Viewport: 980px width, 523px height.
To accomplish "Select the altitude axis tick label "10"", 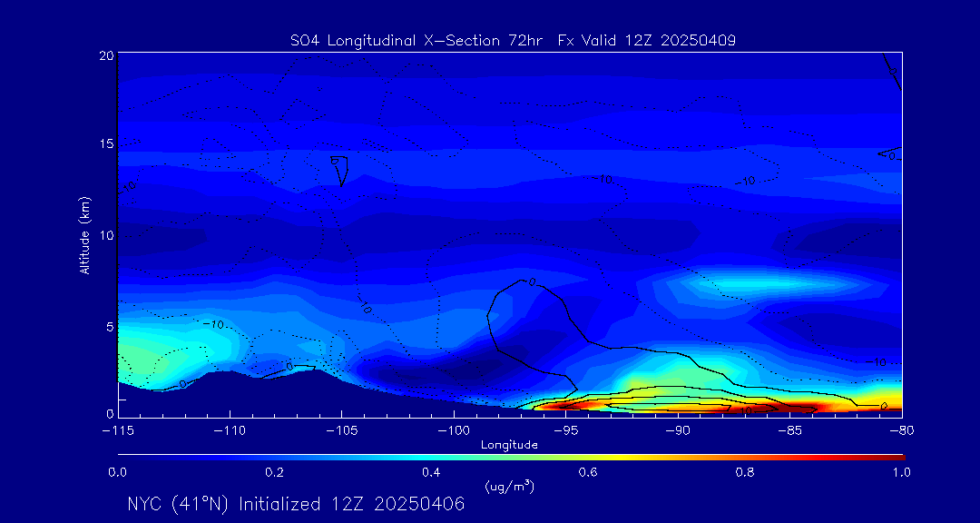I will click(106, 235).
